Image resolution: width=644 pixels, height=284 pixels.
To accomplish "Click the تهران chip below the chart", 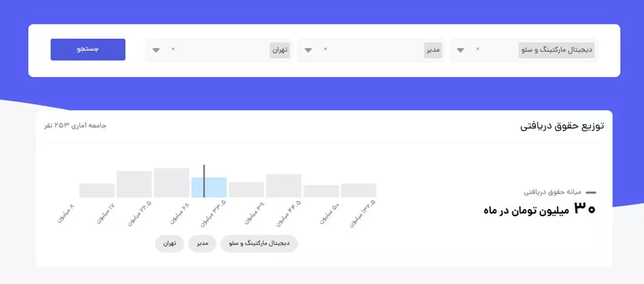I will [x=169, y=244].
